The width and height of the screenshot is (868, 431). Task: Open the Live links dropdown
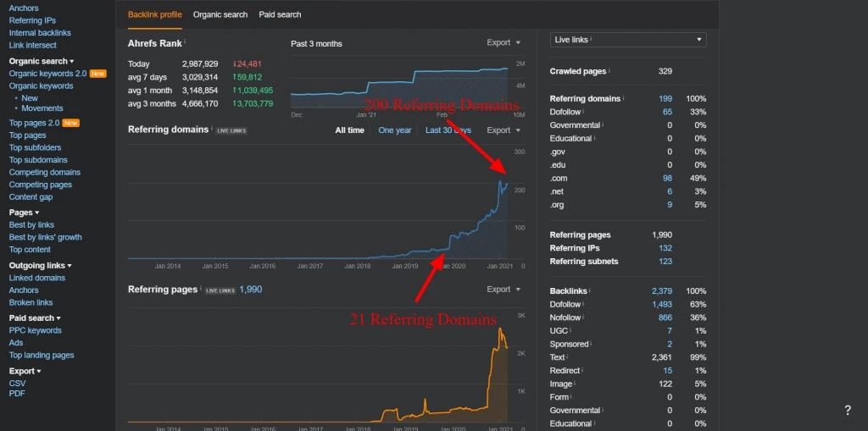pos(628,40)
